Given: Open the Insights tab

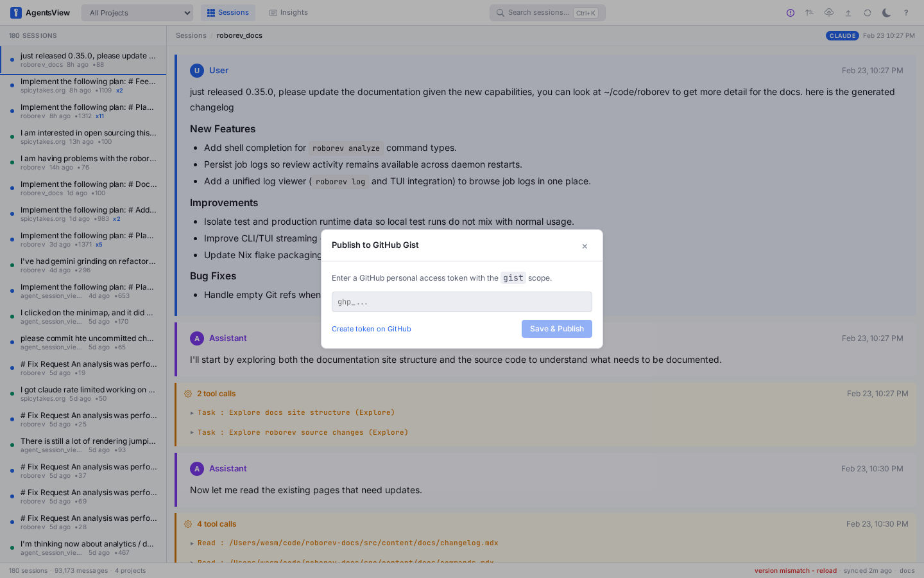Looking at the screenshot, I should pyautogui.click(x=288, y=12).
